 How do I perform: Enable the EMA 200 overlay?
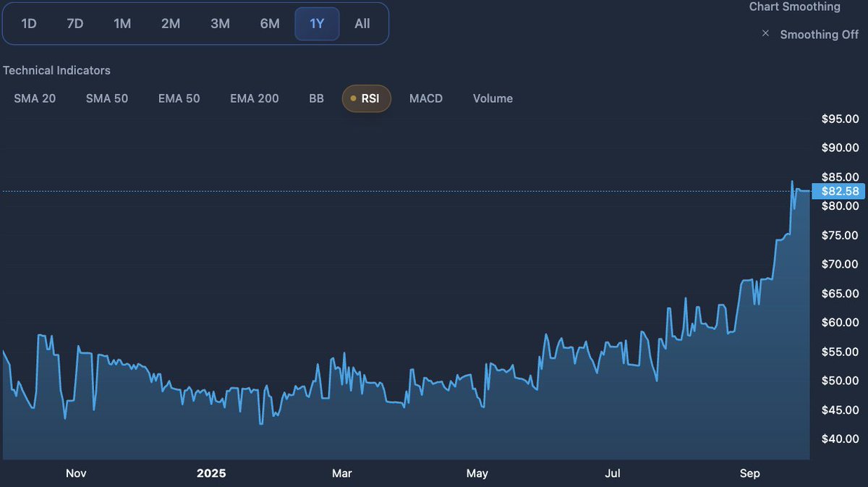click(255, 98)
